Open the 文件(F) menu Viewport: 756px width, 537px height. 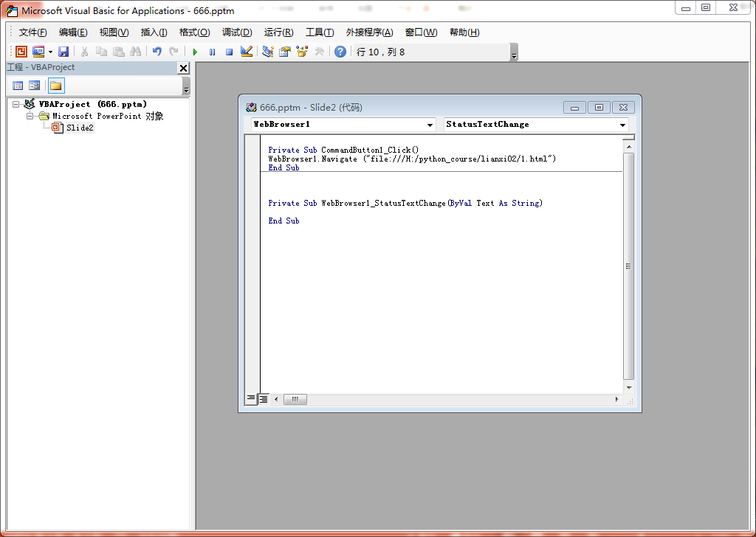[x=32, y=32]
